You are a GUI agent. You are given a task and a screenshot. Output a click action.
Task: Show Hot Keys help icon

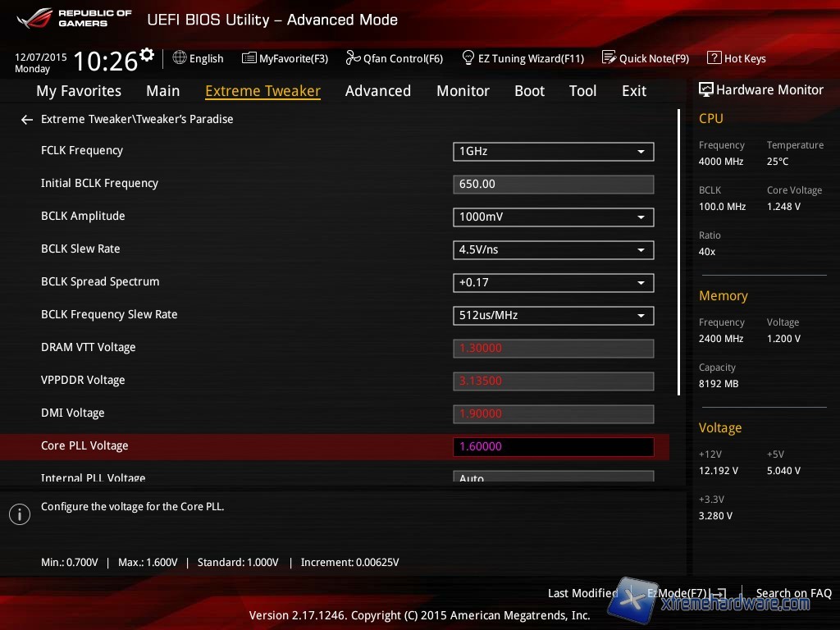point(714,58)
